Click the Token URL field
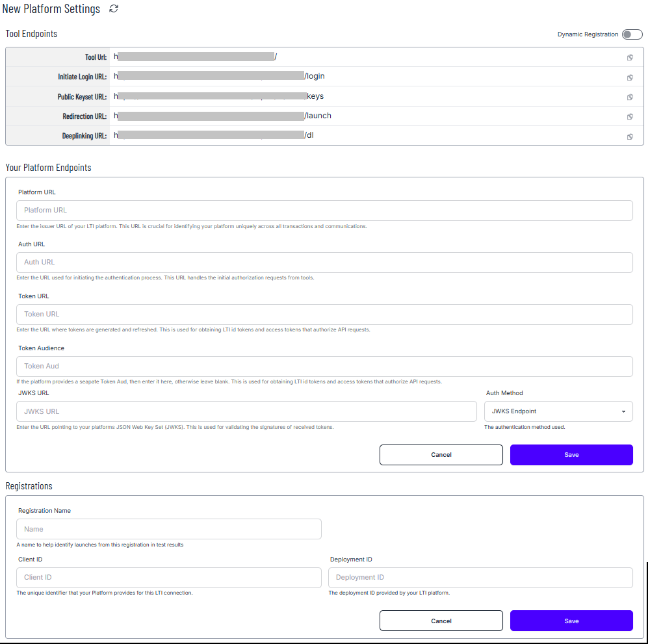Viewport: 648px width, 644px height. (323, 314)
